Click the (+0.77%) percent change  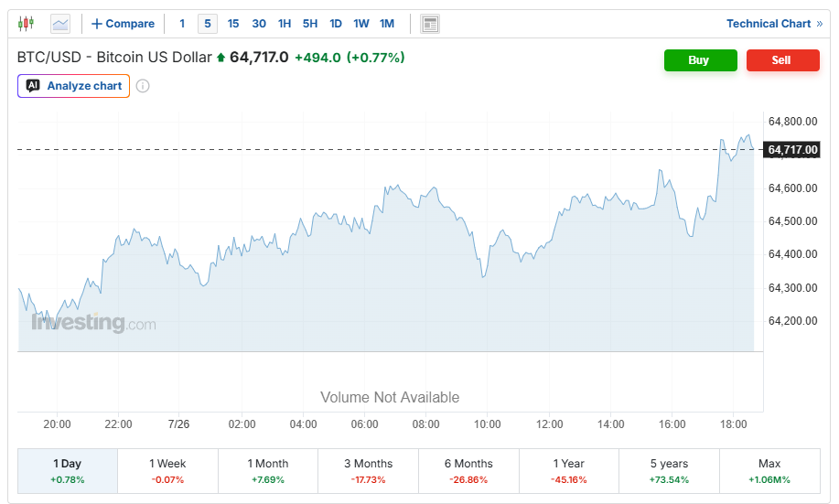[x=376, y=58]
